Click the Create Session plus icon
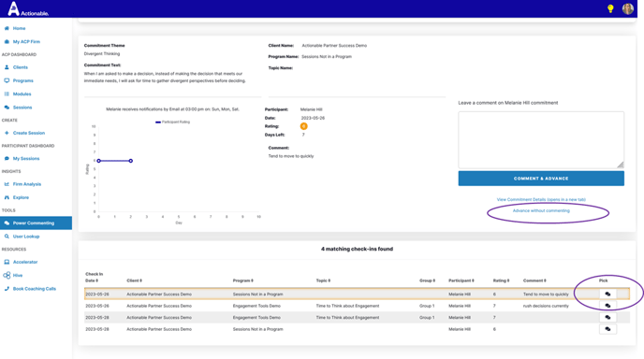Image resolution: width=644 pixels, height=359 pixels. [7, 133]
